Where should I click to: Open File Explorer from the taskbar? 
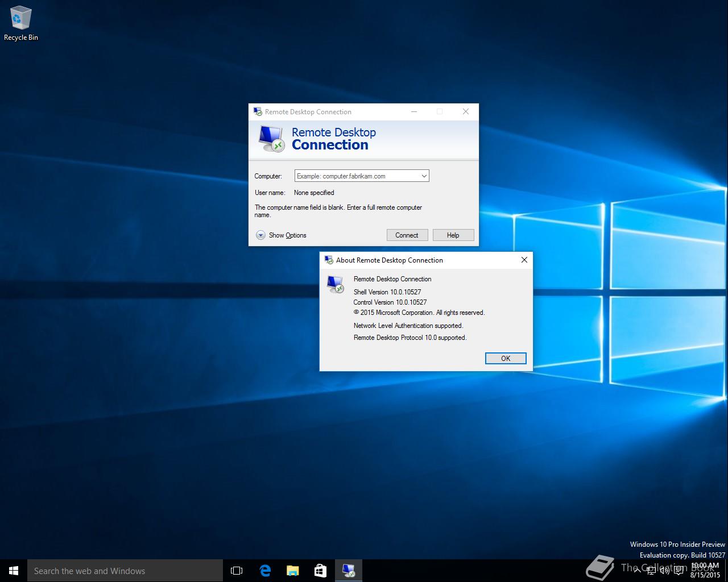(293, 571)
